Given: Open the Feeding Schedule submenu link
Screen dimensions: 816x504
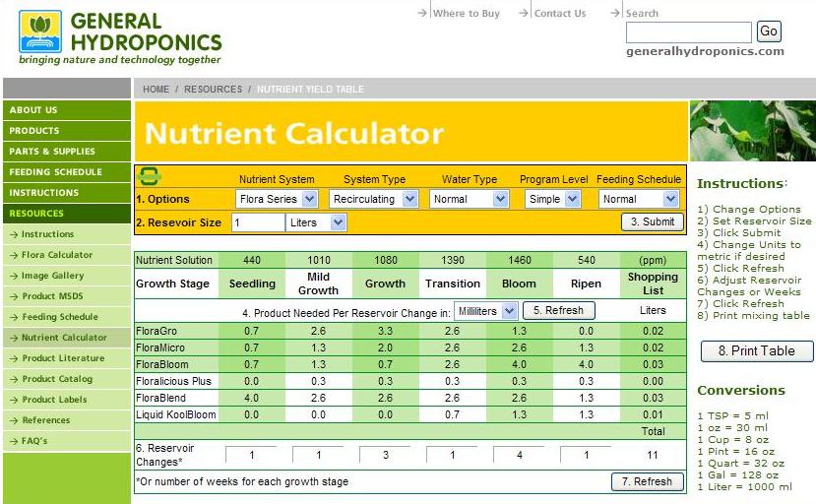Looking at the screenshot, I should 60,317.
